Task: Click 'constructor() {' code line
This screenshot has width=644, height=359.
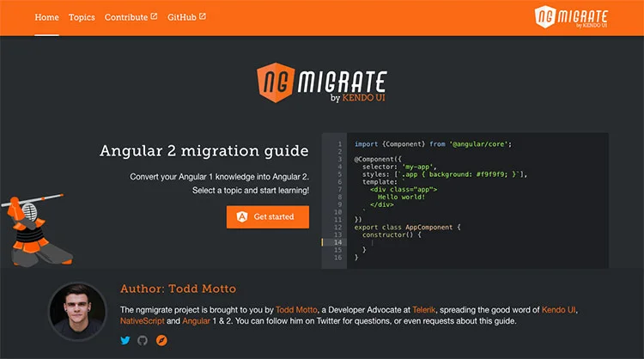Action: point(392,235)
